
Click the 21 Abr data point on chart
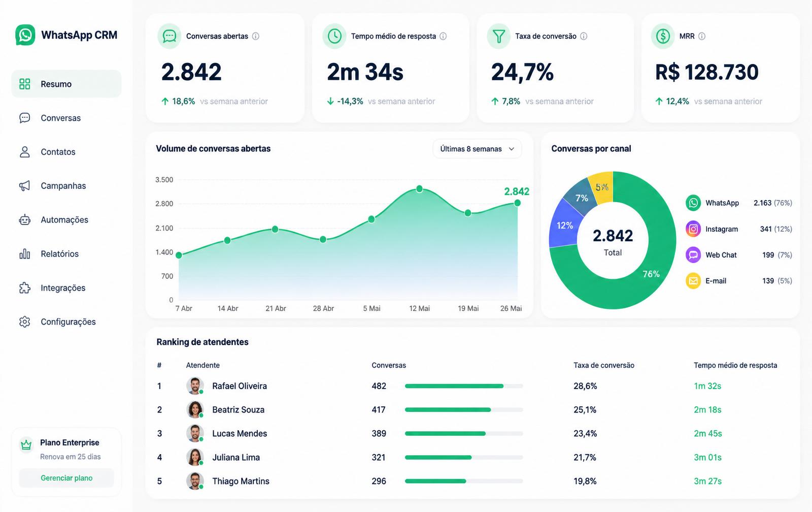click(x=275, y=230)
